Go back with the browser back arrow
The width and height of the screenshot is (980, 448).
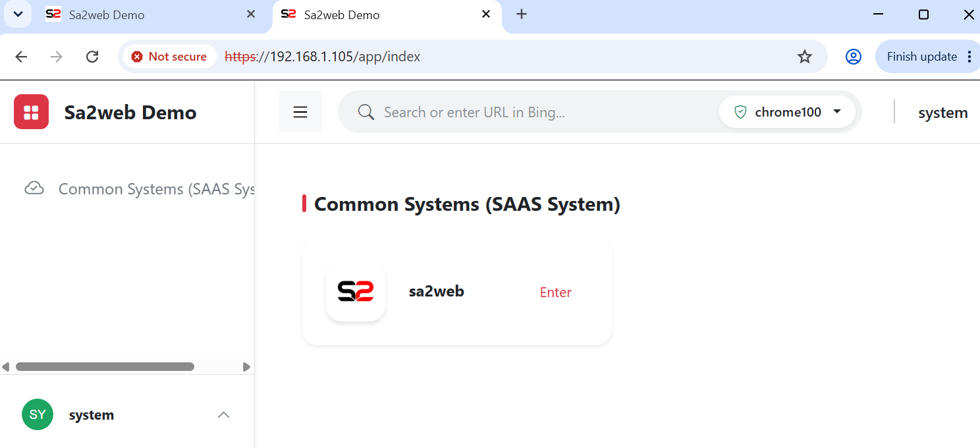click(21, 57)
